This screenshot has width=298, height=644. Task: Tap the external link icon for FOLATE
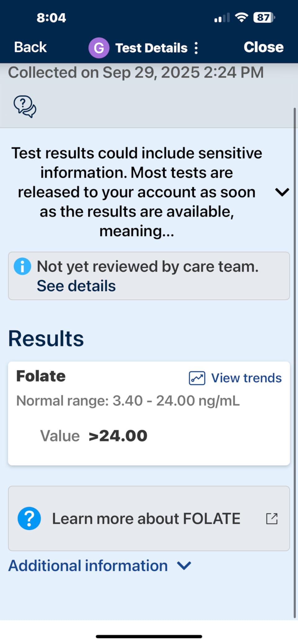(272, 518)
